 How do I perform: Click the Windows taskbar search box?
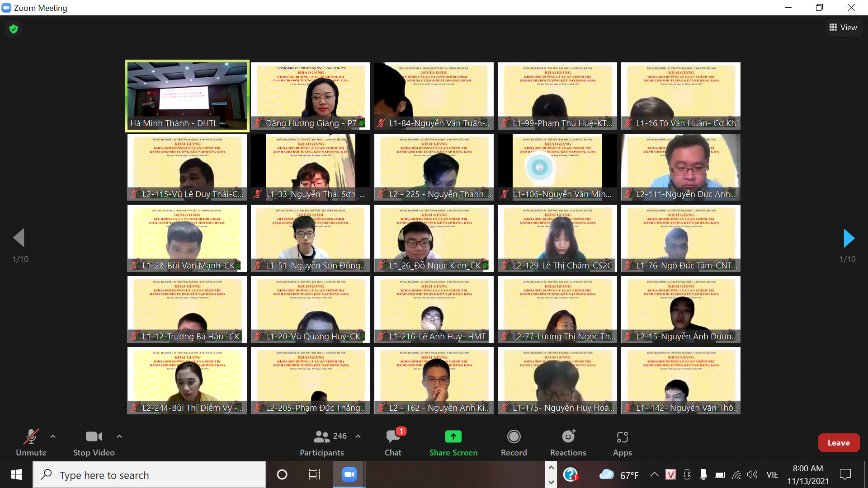[149, 475]
